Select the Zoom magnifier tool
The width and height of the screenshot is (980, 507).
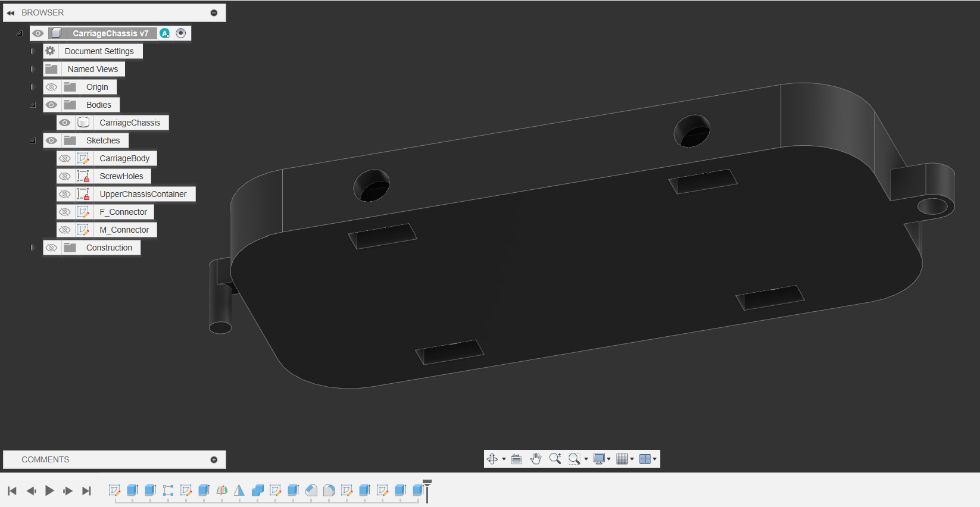[555, 459]
